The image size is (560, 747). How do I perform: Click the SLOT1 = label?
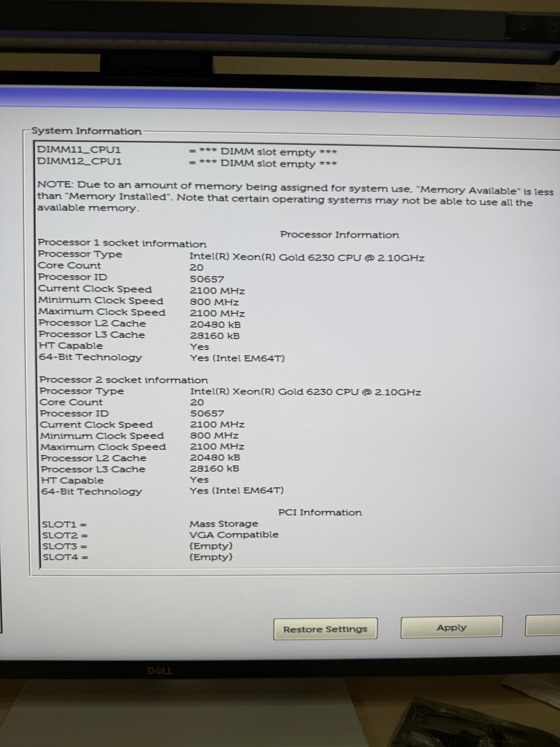(x=65, y=525)
